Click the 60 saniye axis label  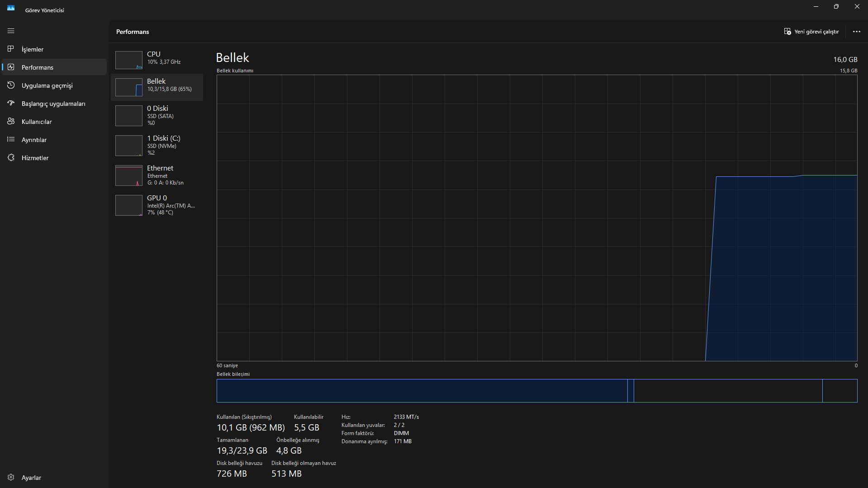pos(227,365)
